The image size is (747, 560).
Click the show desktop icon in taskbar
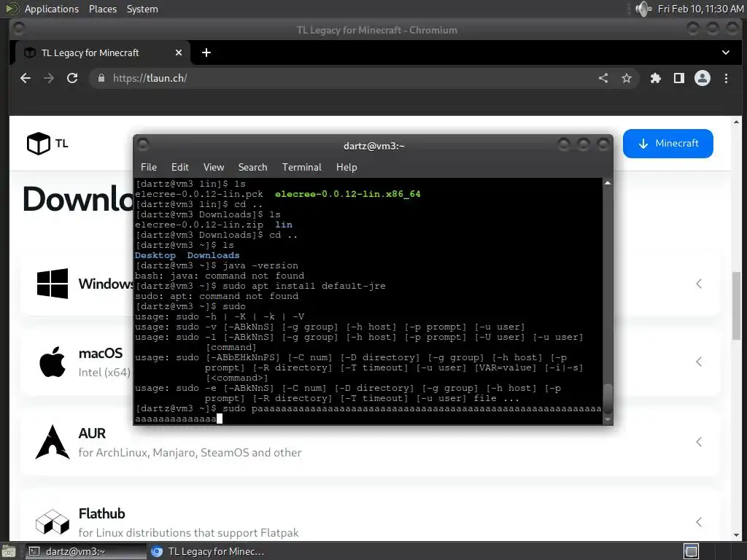click(x=9, y=551)
